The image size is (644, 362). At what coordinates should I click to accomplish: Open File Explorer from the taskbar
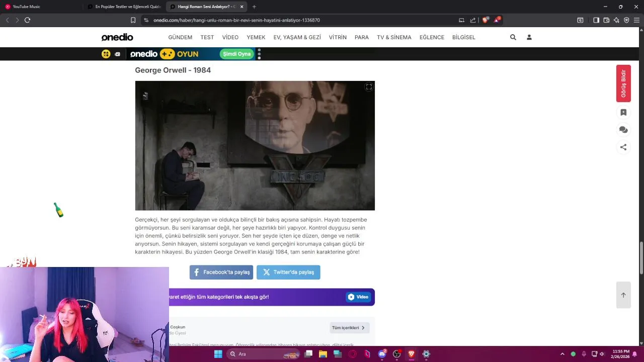pos(323,354)
